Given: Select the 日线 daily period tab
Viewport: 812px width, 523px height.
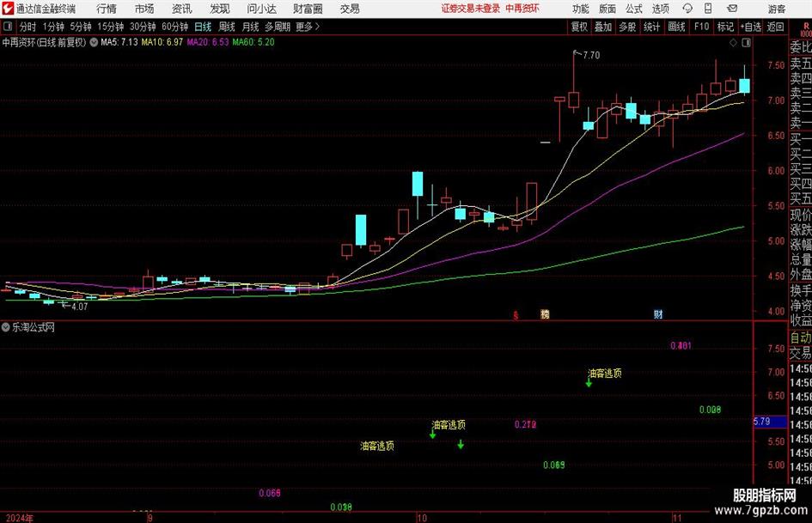Looking at the screenshot, I should [x=203, y=27].
